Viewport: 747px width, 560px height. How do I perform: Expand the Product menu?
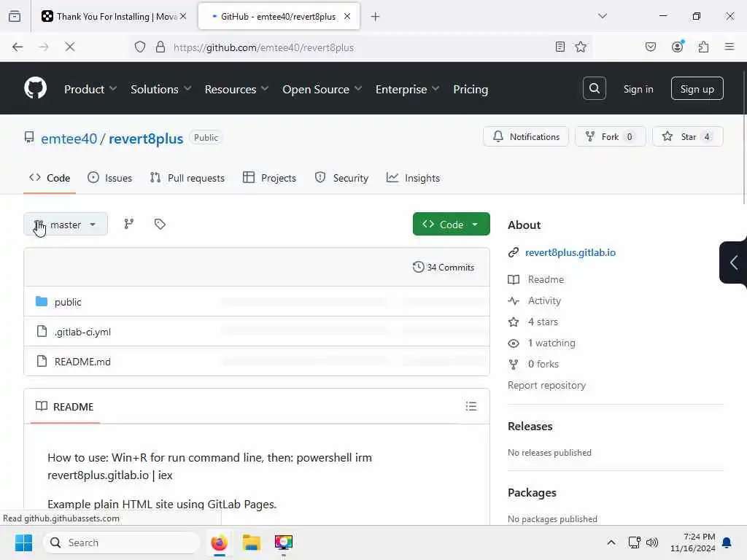click(x=90, y=89)
